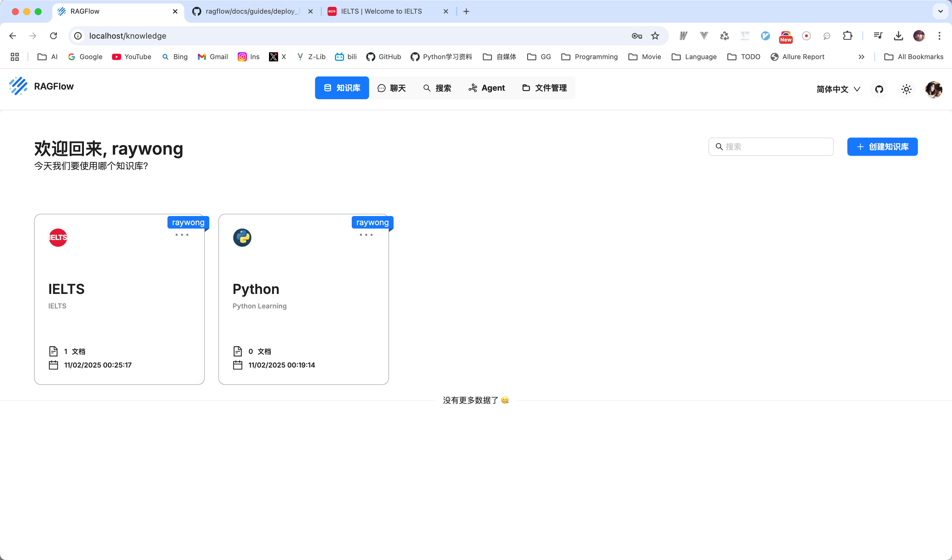
Task: Open the browser extensions puzzle icon
Action: pos(847,36)
